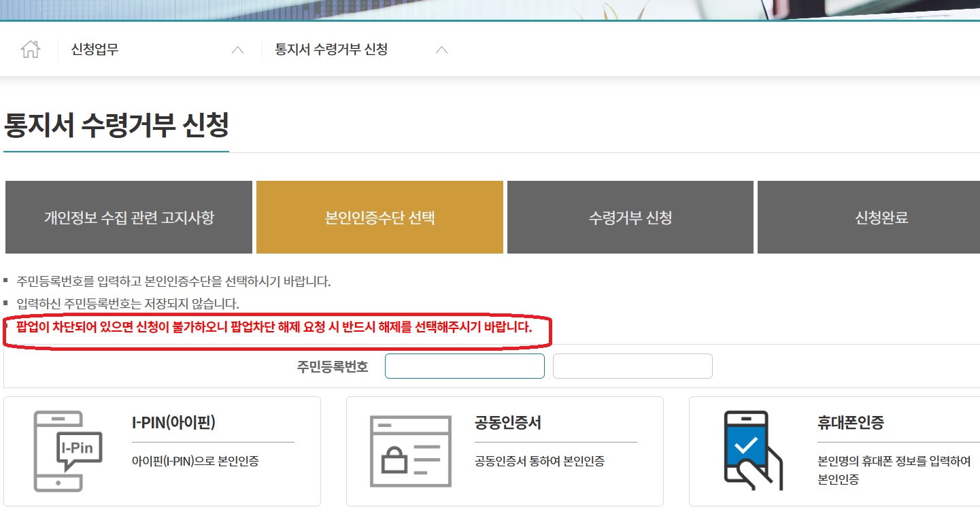Go to 수령거부 신청 step tab

tap(630, 218)
